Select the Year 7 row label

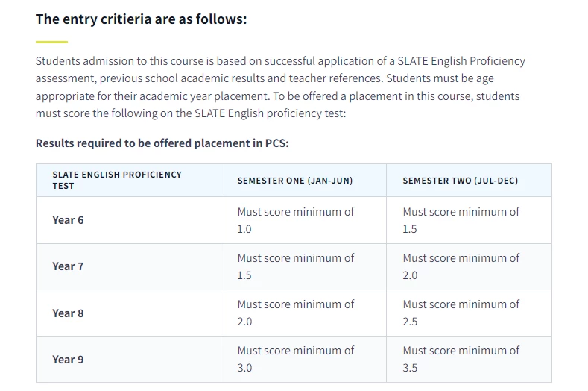point(68,266)
